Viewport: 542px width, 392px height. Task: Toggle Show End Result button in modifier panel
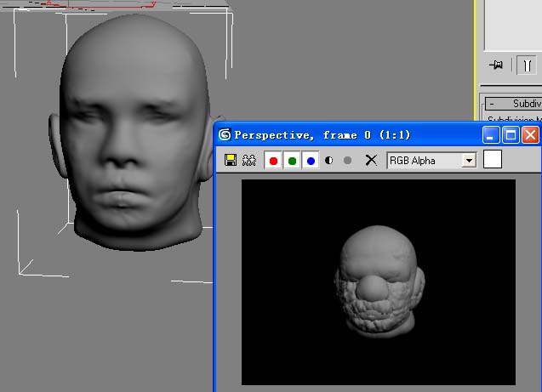tap(526, 65)
